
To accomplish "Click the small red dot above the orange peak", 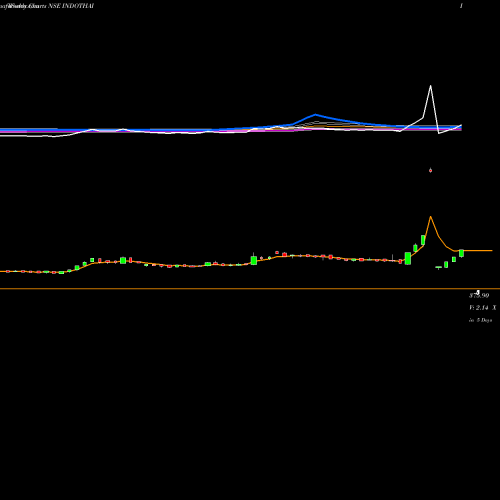I will (430, 170).
